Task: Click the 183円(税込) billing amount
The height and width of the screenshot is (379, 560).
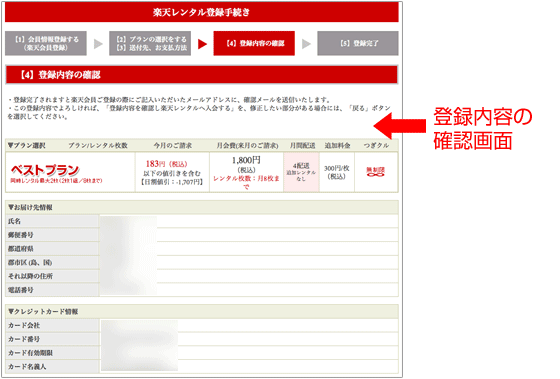Action: pyautogui.click(x=166, y=164)
